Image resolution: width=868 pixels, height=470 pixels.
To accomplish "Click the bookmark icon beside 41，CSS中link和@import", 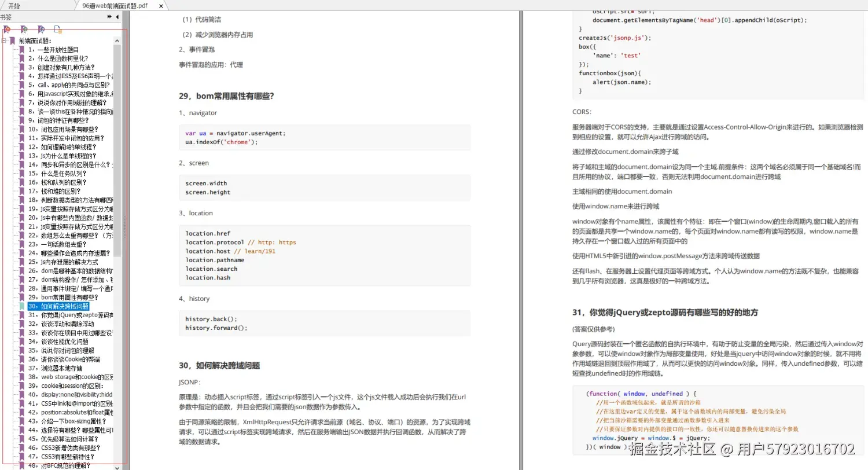I will [x=21, y=403].
